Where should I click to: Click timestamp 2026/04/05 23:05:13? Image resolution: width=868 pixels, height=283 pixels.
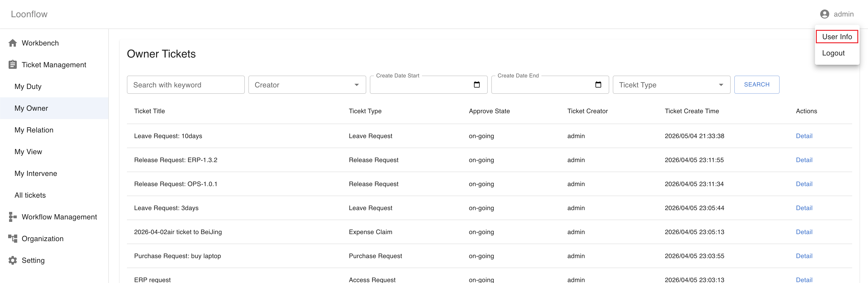click(694, 232)
